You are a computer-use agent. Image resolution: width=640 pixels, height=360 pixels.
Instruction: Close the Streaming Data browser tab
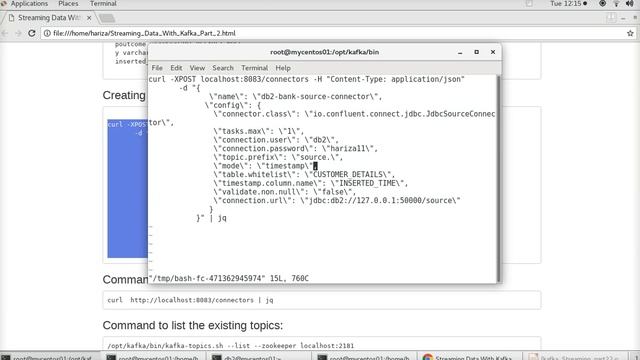point(89,18)
